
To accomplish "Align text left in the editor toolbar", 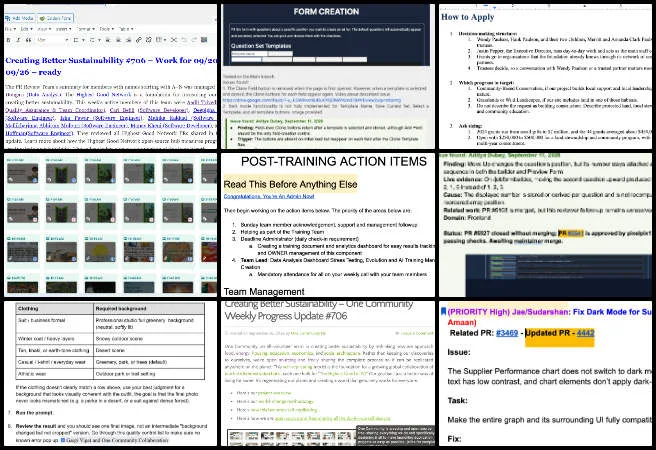I will point(108,40).
